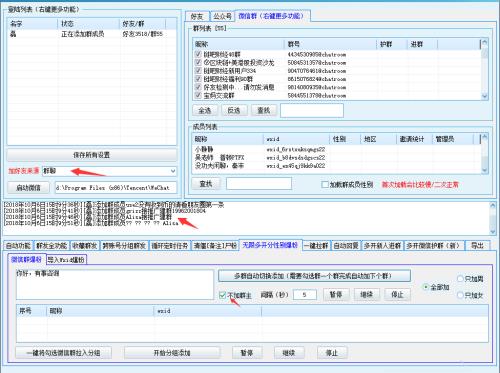
Task: Click 暂停 next to 开始分组添加
Action: point(247,353)
